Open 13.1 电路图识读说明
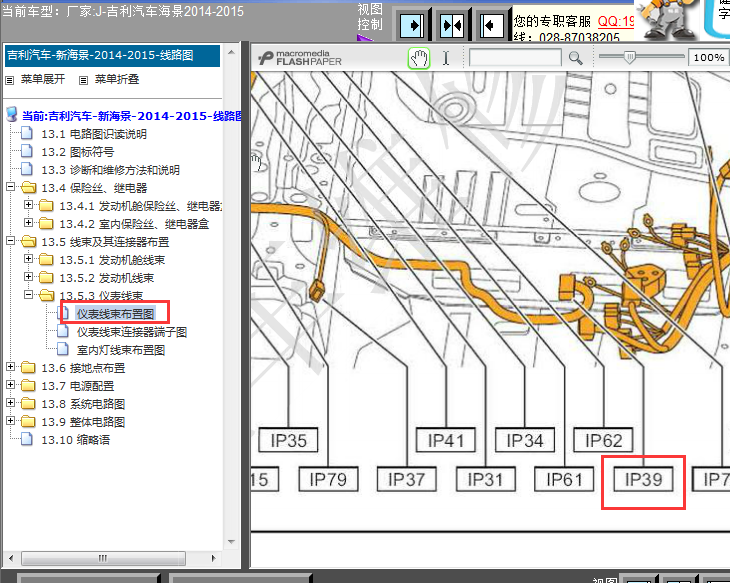The height and width of the screenshot is (583, 730). pyautogui.click(x=94, y=134)
